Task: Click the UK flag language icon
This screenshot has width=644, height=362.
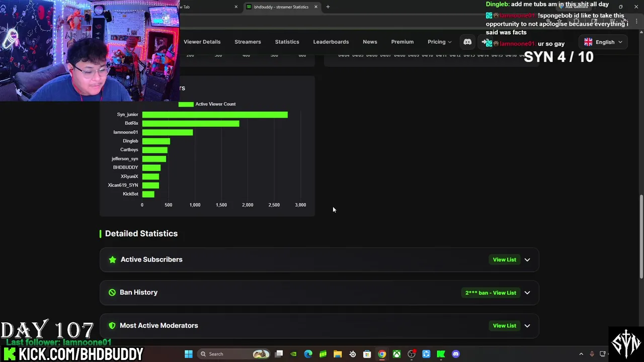Action: click(588, 42)
